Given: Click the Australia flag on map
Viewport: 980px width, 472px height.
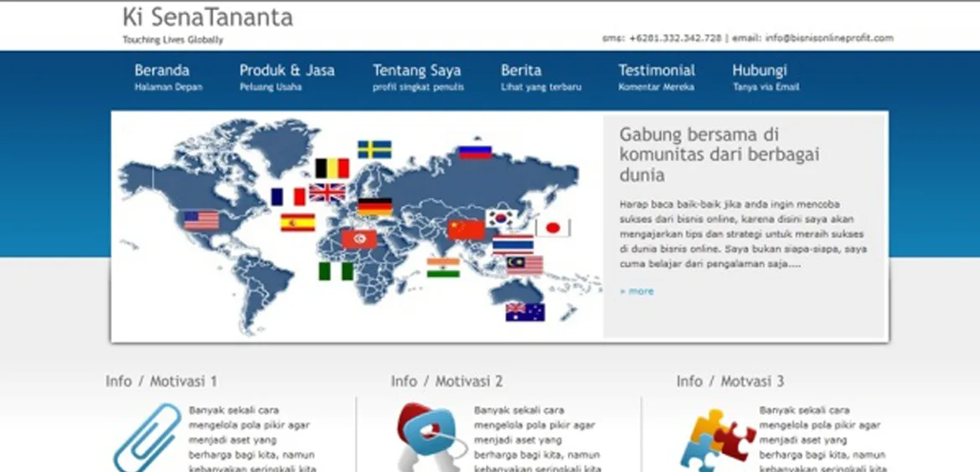Looking at the screenshot, I should point(525,312).
